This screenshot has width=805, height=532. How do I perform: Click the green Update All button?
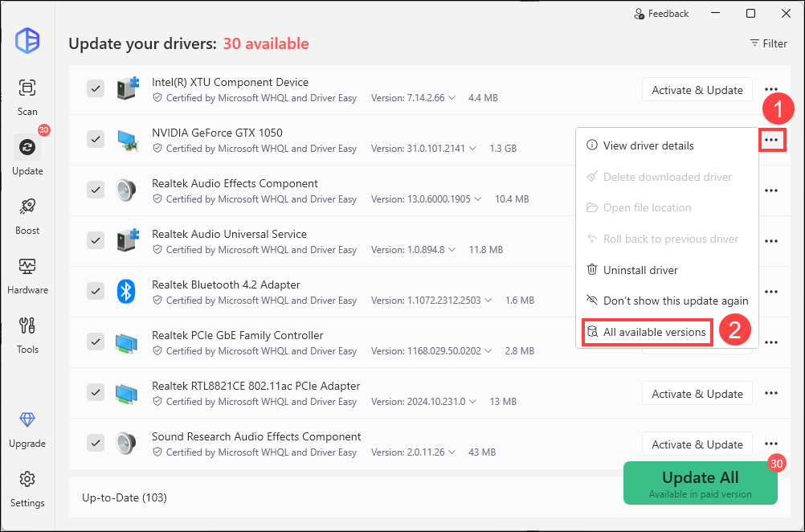[x=701, y=483]
